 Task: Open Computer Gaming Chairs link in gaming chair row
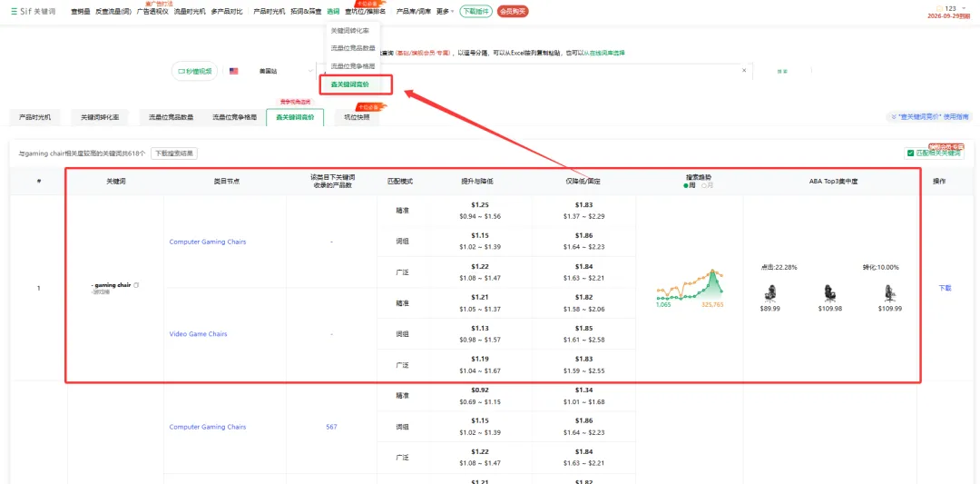coord(208,242)
